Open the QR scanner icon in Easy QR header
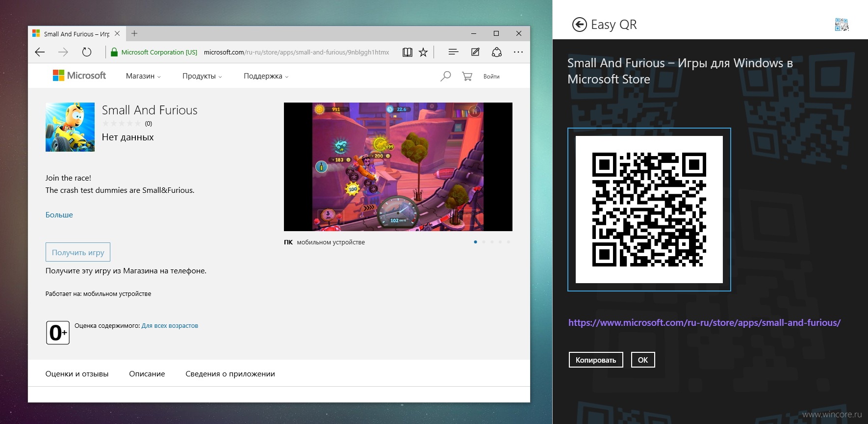This screenshot has width=868, height=424. point(842,25)
